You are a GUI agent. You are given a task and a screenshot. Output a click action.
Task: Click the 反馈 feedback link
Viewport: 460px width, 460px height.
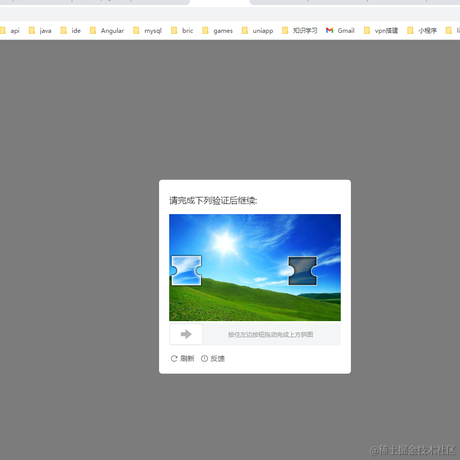click(213, 359)
